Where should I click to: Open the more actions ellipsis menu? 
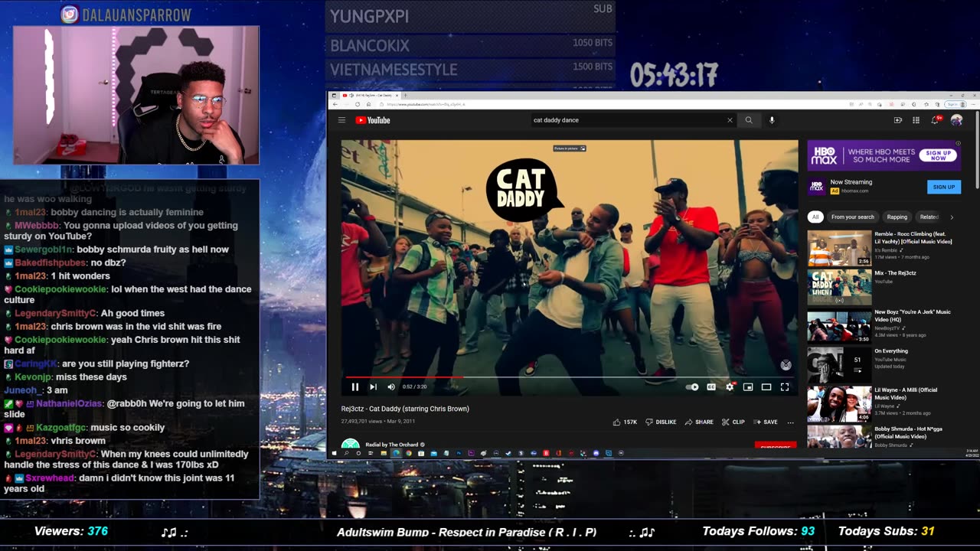(x=790, y=422)
